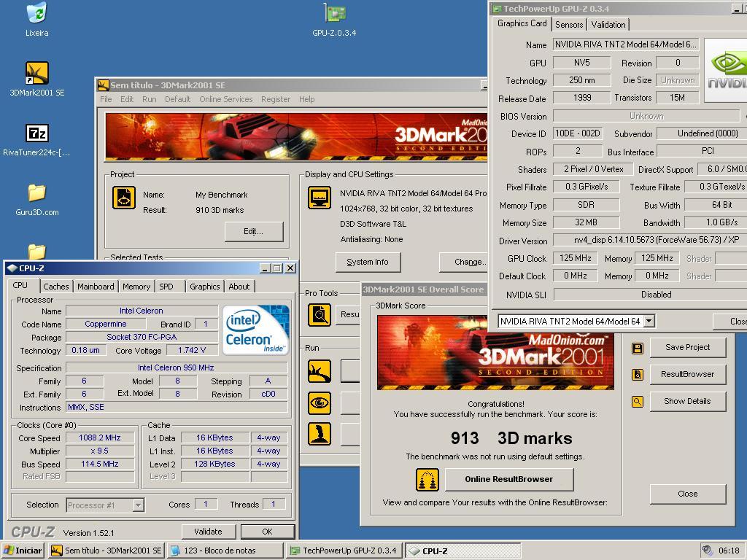The height and width of the screenshot is (560, 747).
Task: Open the GPU-Z.0.3.4 desktop icon
Action: click(334, 13)
